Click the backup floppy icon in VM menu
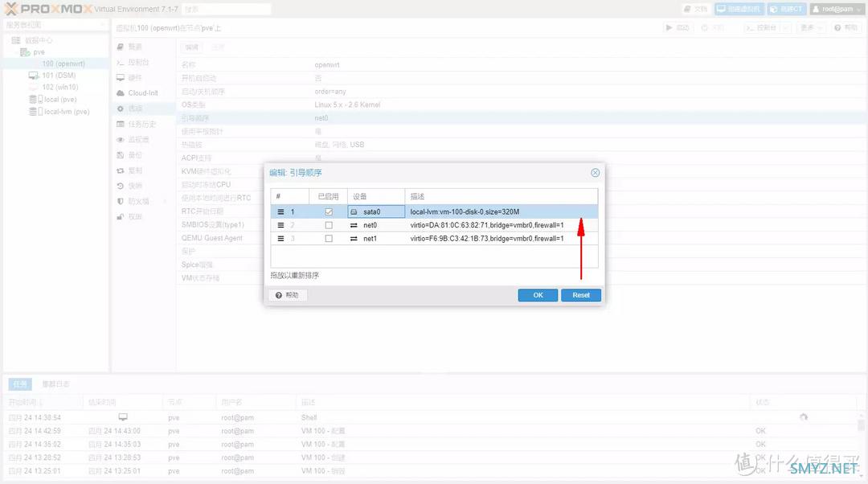868x484 pixels. (x=120, y=155)
